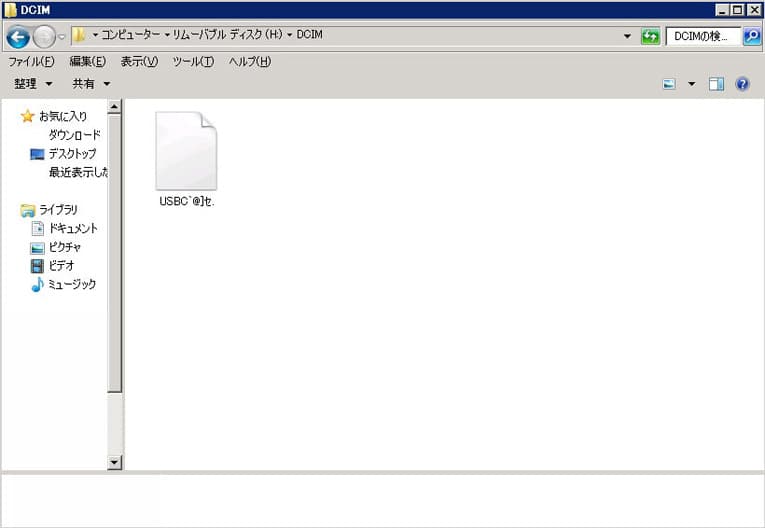Image resolution: width=765 pixels, height=528 pixels.
Task: Click the navigation pane scroll down arrow
Action: tap(114, 462)
